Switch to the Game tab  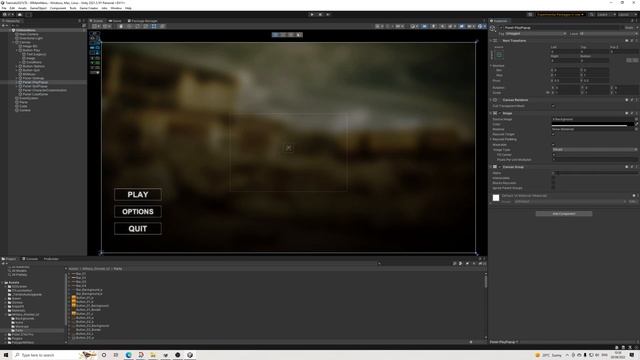coord(115,21)
